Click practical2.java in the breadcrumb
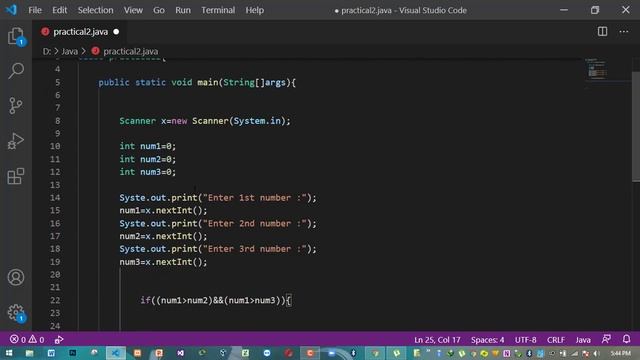 [131, 51]
